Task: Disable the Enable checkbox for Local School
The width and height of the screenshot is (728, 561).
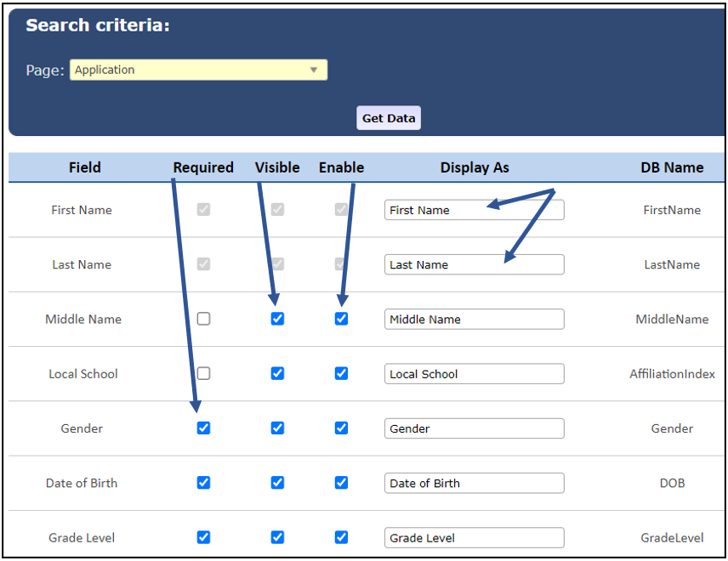Action: click(341, 373)
